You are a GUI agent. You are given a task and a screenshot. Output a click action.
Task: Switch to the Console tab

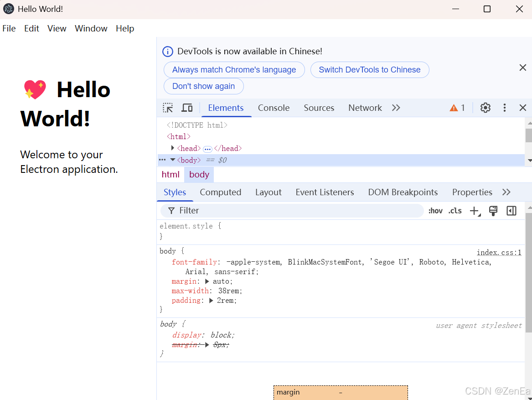tap(274, 108)
